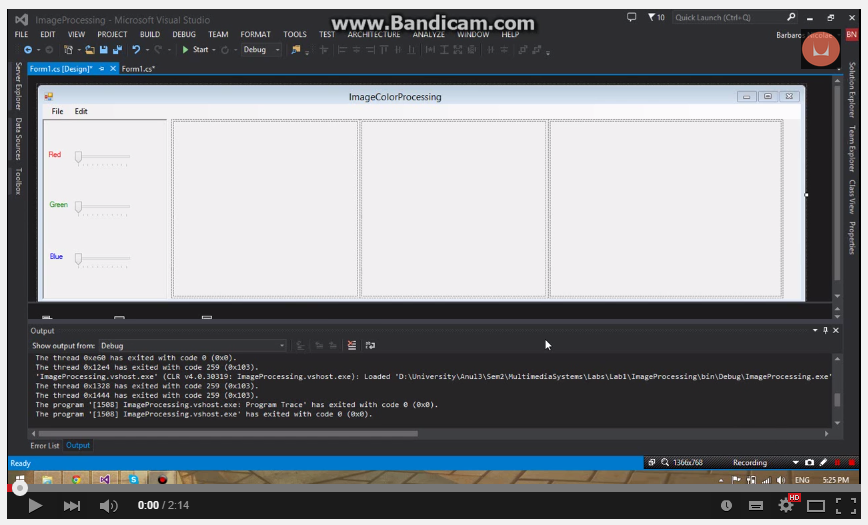Screen dimensions: 868x525
Task: Switch to the Form1.cs* code tab
Action: tap(138, 69)
